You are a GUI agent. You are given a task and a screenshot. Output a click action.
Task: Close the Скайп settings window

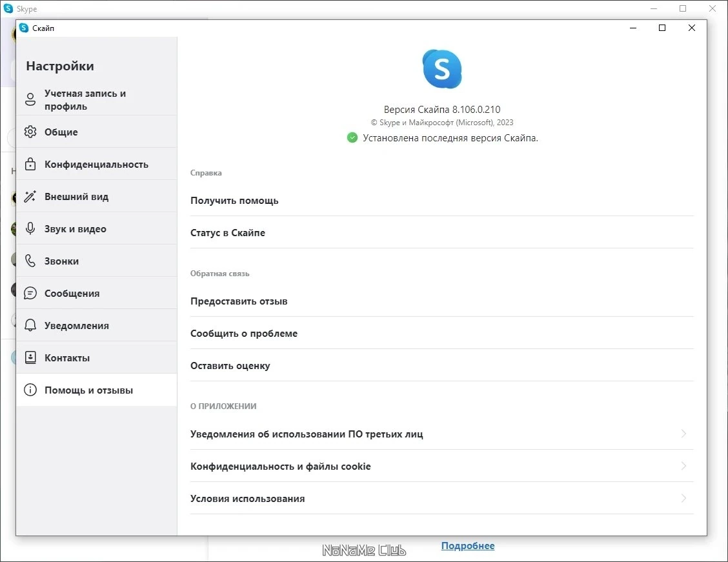[691, 28]
